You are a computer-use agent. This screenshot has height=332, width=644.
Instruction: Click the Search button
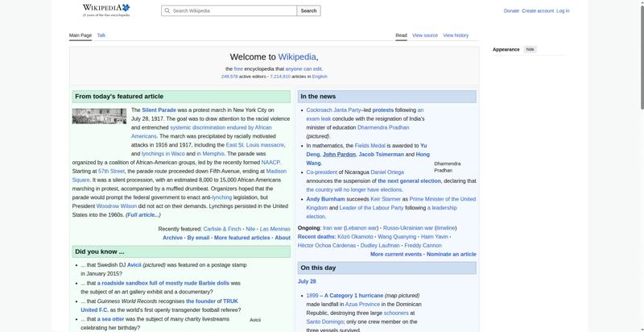point(308,10)
